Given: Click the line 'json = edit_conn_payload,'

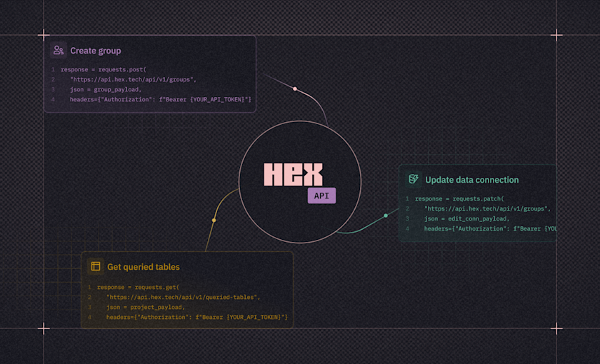Looking at the screenshot, I should point(467,218).
